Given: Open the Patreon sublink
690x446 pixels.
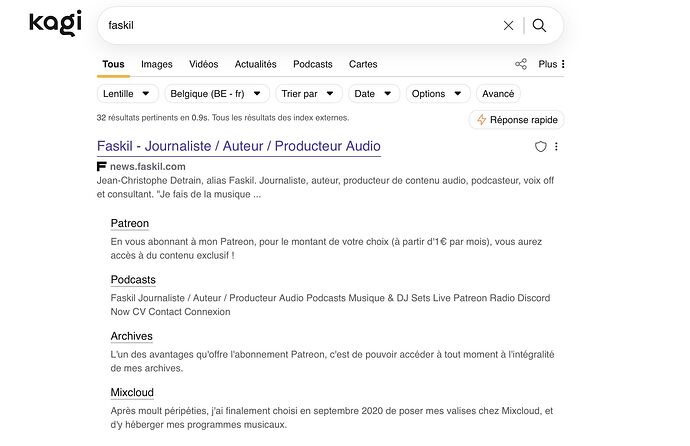Looking at the screenshot, I should click(130, 223).
